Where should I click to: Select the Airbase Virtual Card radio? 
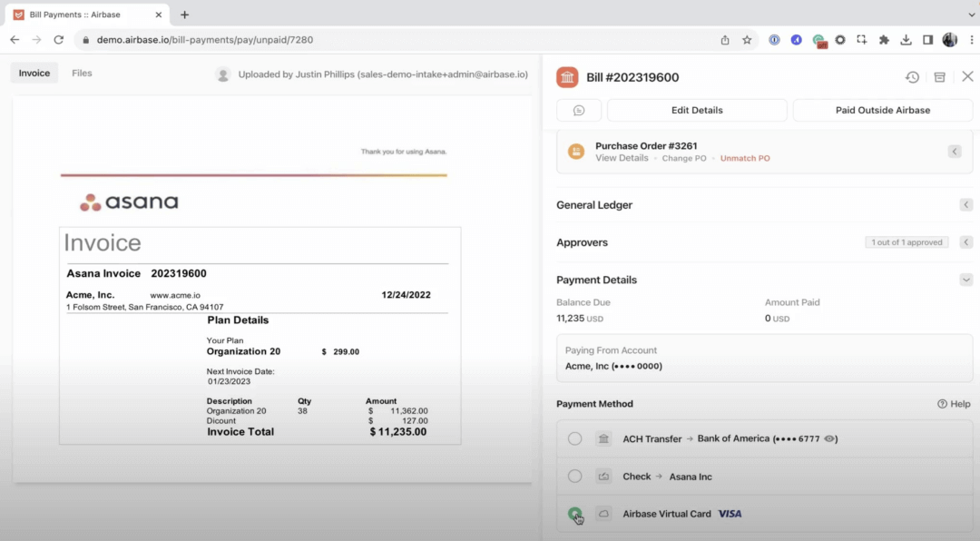click(574, 514)
